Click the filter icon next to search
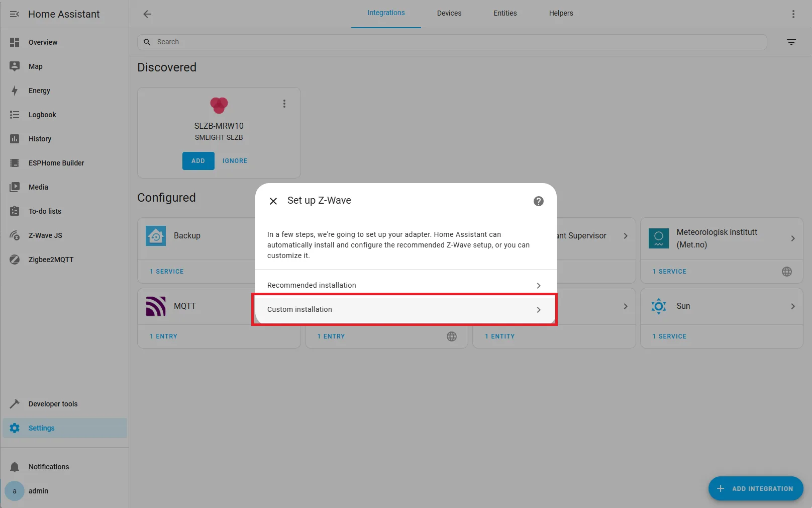 (x=791, y=42)
